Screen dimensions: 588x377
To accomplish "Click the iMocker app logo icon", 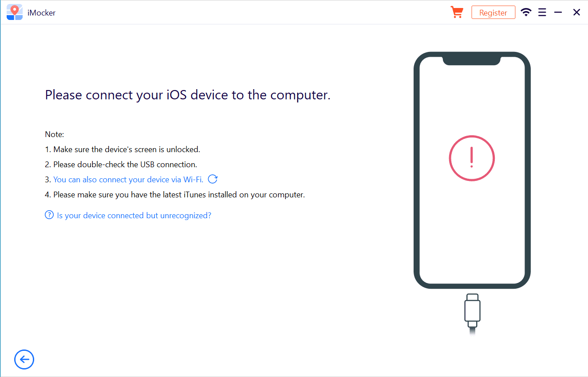I will (15, 12).
